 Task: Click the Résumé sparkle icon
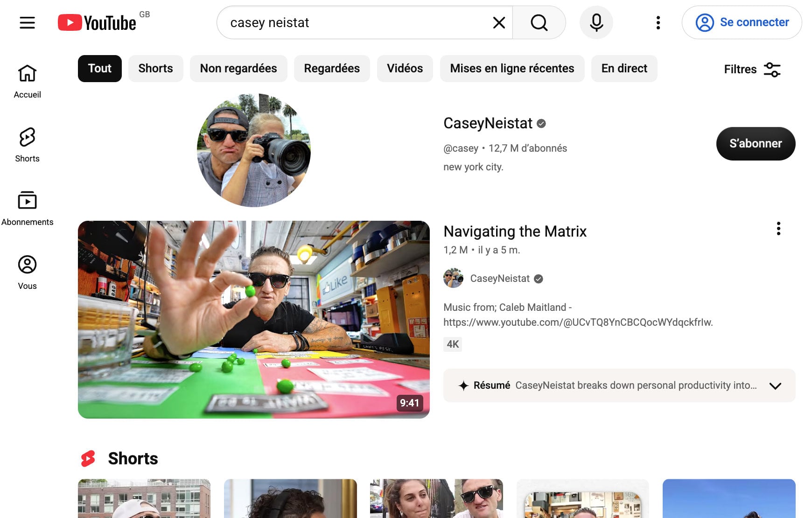click(x=463, y=385)
